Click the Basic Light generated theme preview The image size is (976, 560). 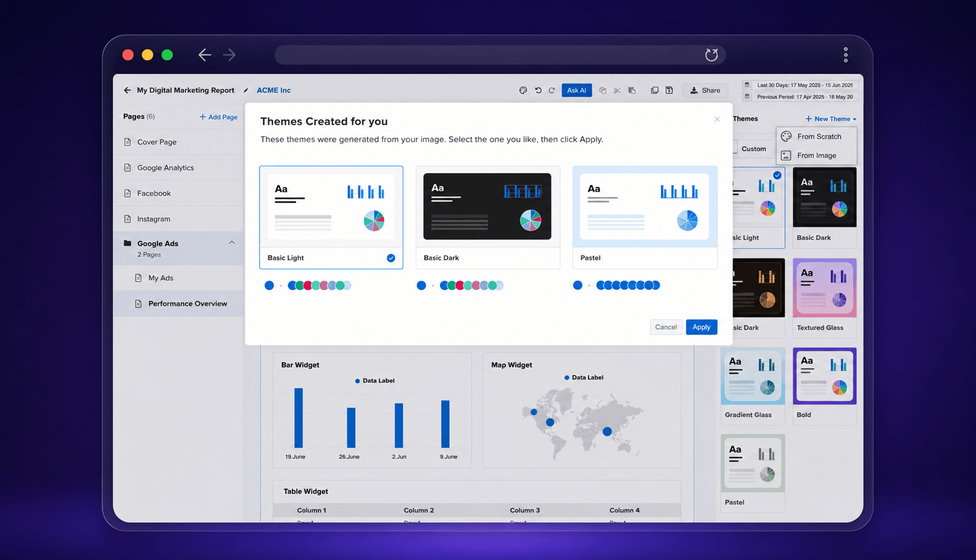331,206
